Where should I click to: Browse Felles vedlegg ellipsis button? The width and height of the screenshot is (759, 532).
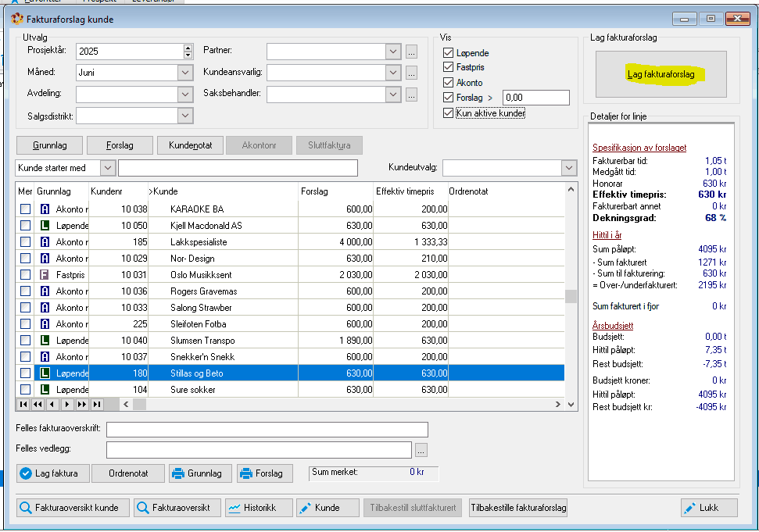(421, 450)
